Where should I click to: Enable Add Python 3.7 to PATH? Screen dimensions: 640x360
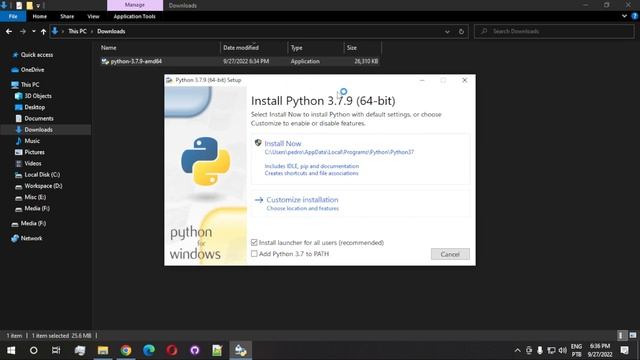coord(254,254)
